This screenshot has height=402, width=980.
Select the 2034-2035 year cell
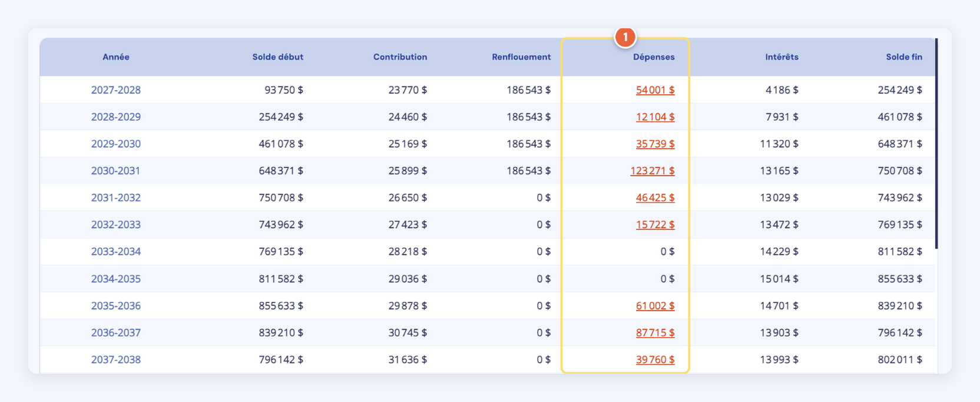(x=116, y=279)
